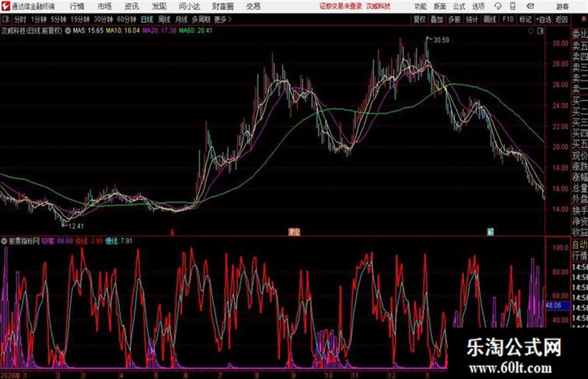
Task: Switch to 30分钟 period tab
Action: click(x=103, y=19)
